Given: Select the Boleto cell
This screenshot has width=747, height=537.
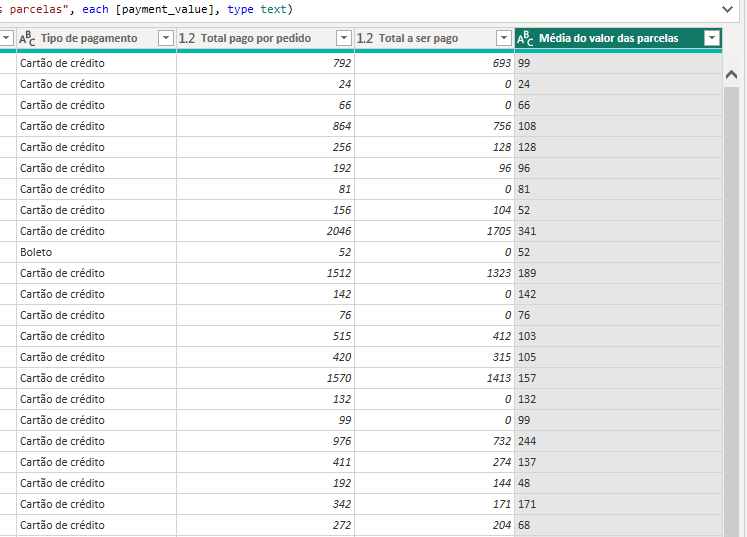Looking at the screenshot, I should (x=96, y=252).
